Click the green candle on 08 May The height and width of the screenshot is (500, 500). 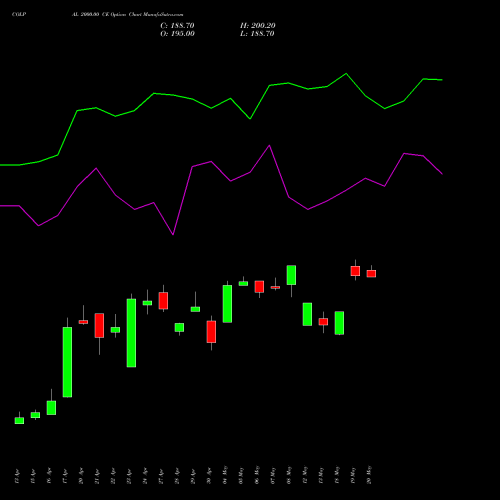(291, 275)
